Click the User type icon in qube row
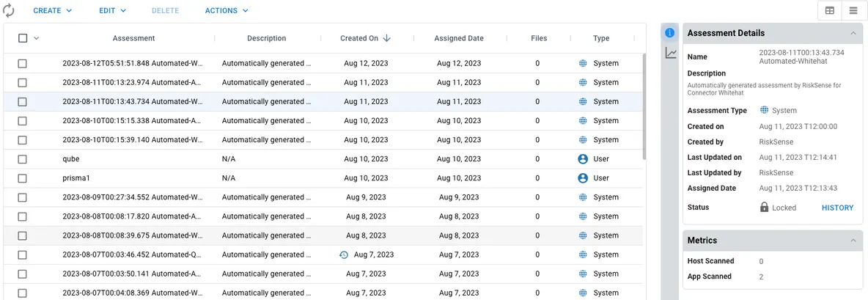Screen dimensions: 868x300 tap(582, 159)
